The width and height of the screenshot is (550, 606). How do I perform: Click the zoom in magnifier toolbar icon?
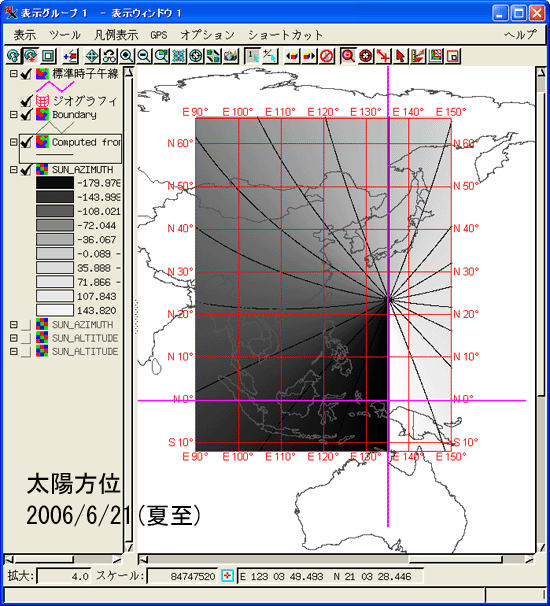coord(126,56)
